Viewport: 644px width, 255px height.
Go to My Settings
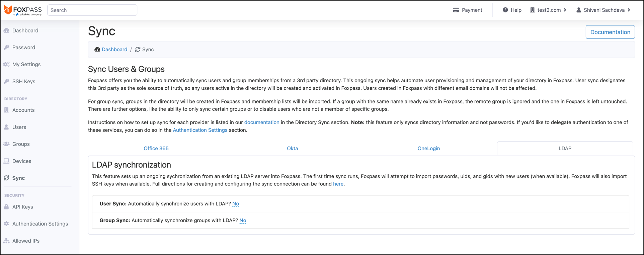26,64
